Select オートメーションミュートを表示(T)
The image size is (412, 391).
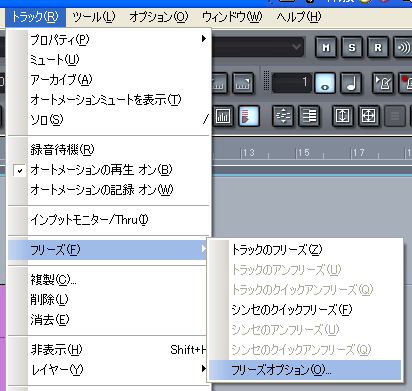point(109,100)
